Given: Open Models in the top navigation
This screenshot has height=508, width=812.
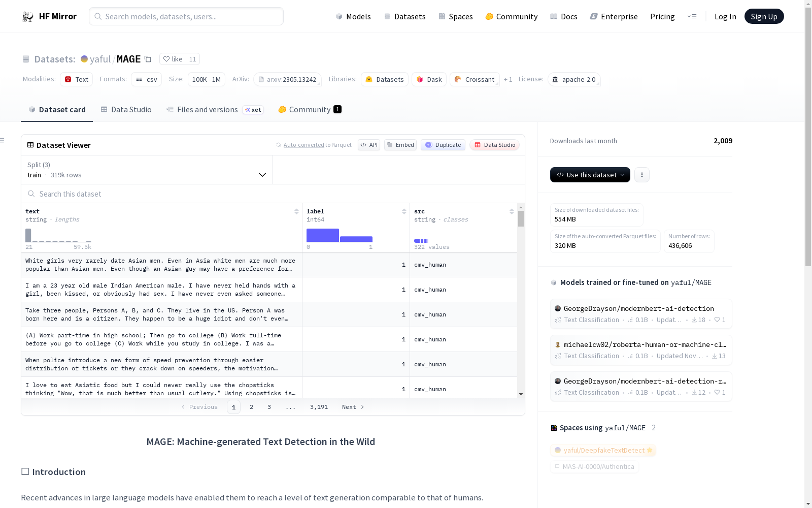Looking at the screenshot, I should (x=353, y=17).
